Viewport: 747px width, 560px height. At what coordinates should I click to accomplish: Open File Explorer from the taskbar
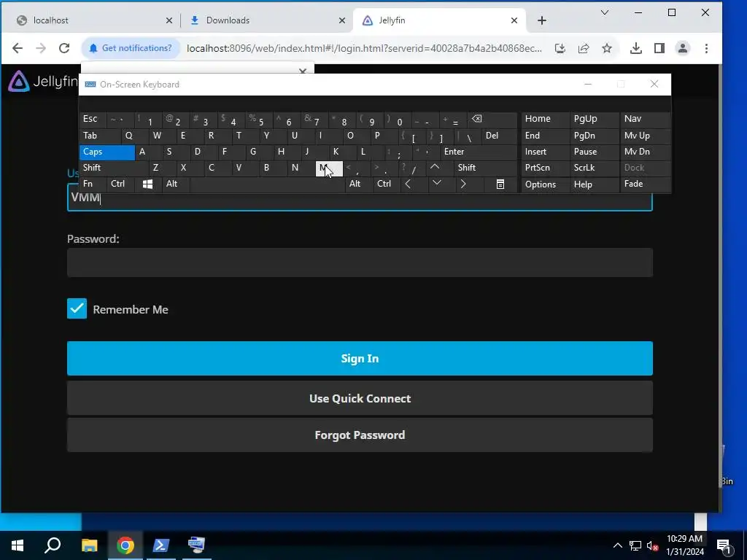coord(89,545)
